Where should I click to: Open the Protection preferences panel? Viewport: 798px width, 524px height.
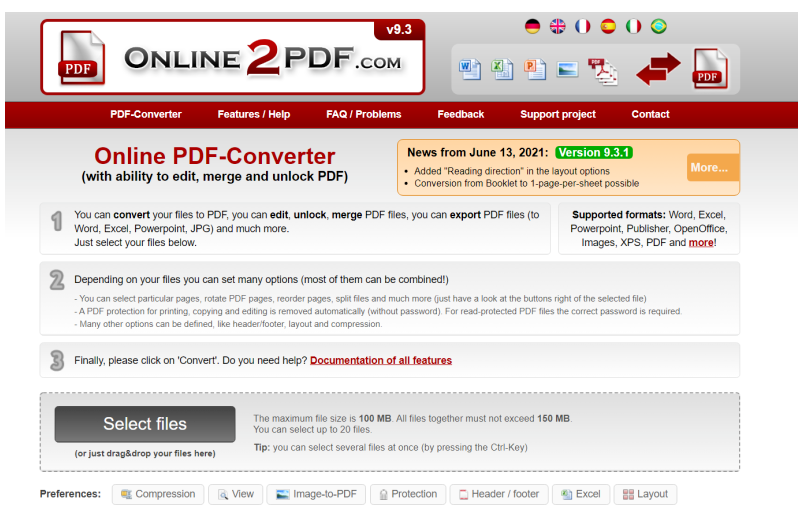407,494
